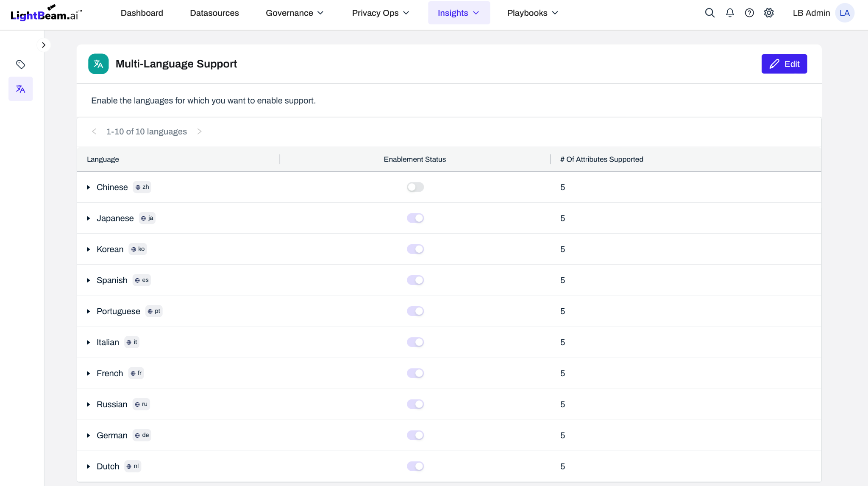The height and width of the screenshot is (486, 868).
Task: Select the tag icon in the sidebar
Action: (x=20, y=64)
